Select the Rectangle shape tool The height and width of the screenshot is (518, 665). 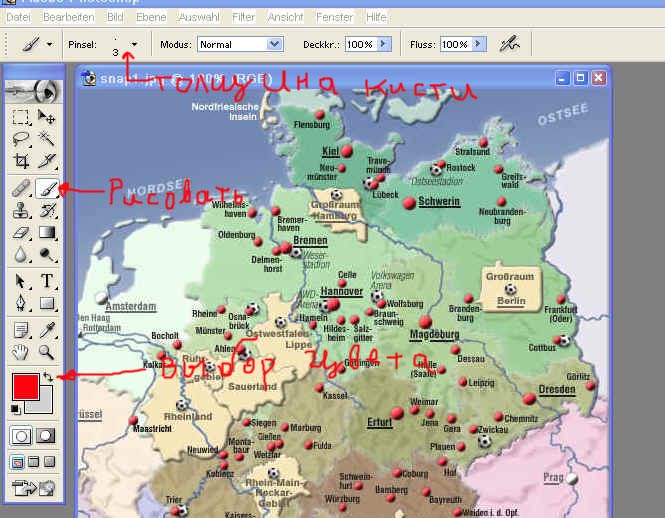pos(46,303)
